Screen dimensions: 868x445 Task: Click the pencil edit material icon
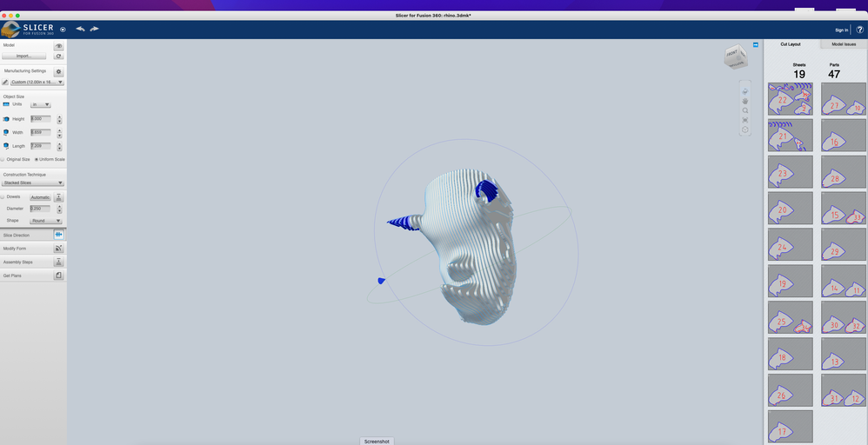[x=5, y=82]
